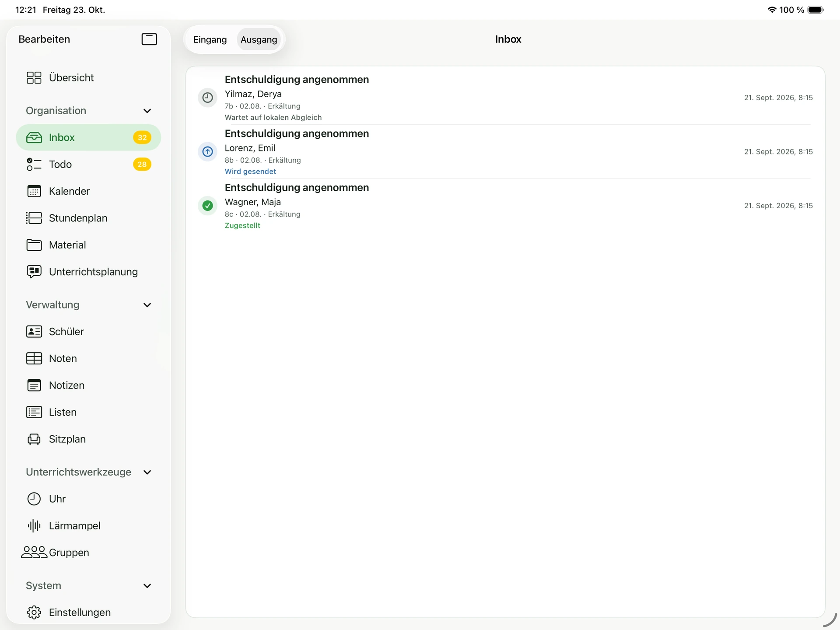The image size is (840, 630).
Task: Click 'Wartet auf lokalen Abgleich' status
Action: point(273,118)
